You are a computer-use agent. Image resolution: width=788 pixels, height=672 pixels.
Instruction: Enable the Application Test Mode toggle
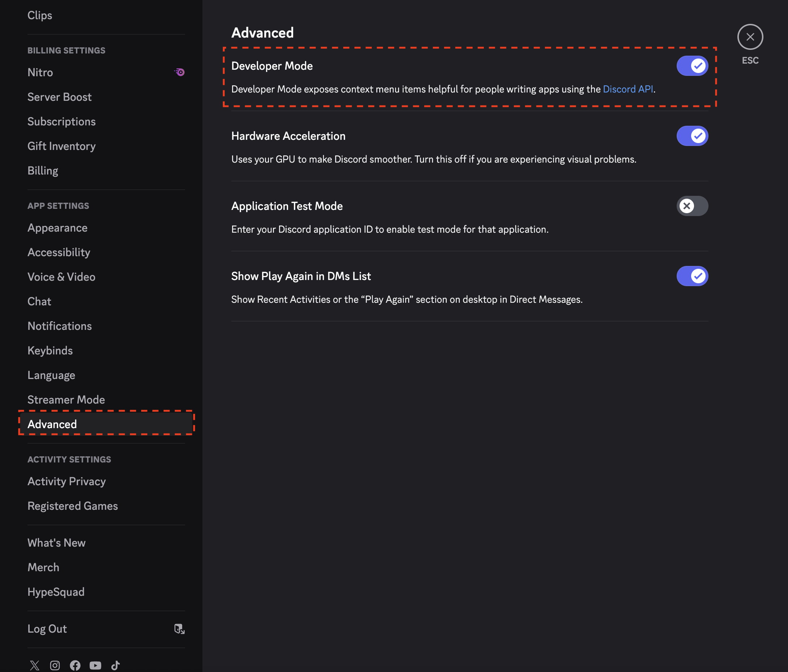click(x=692, y=206)
